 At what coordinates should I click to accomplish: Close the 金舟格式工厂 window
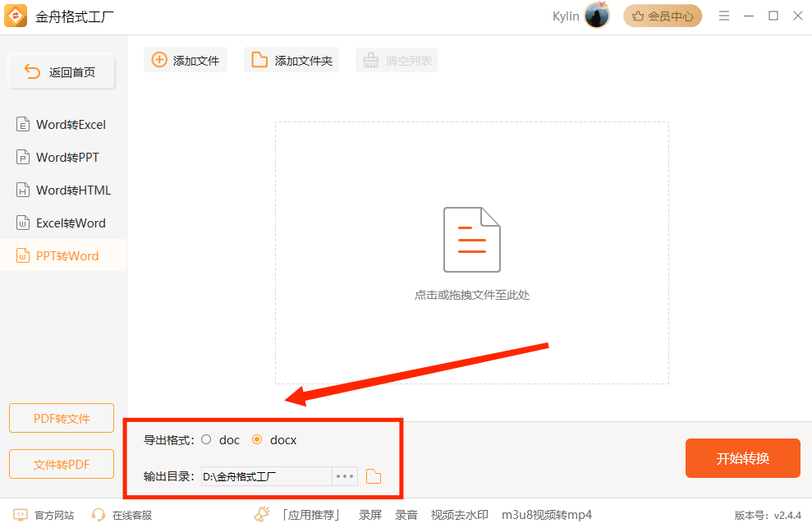[798, 16]
